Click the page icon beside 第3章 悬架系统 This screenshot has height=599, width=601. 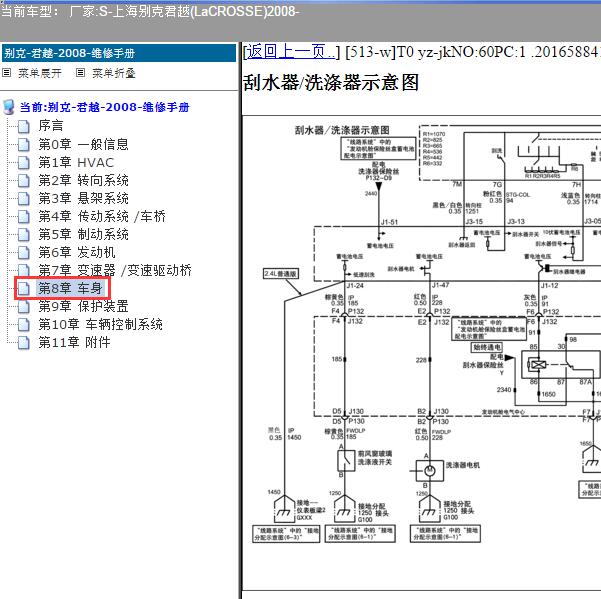(24, 199)
